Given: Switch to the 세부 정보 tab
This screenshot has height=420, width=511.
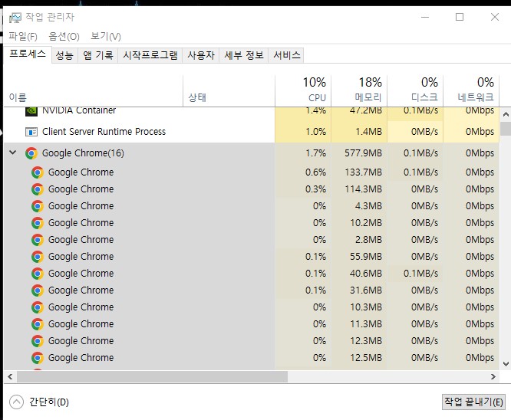Looking at the screenshot, I should tap(244, 55).
